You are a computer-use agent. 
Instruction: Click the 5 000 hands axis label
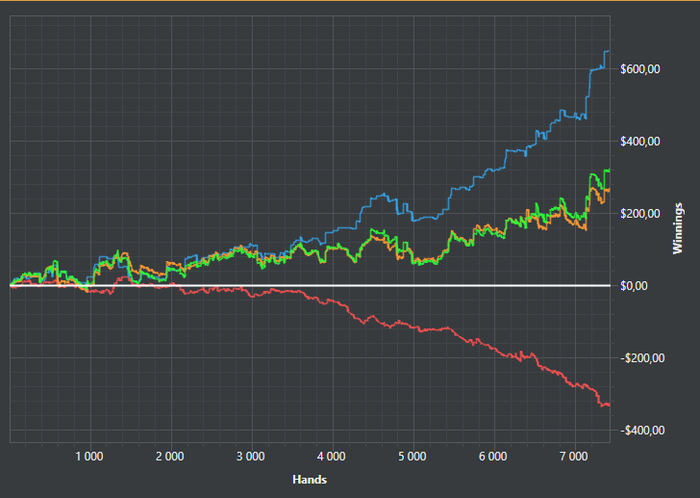[x=412, y=456]
